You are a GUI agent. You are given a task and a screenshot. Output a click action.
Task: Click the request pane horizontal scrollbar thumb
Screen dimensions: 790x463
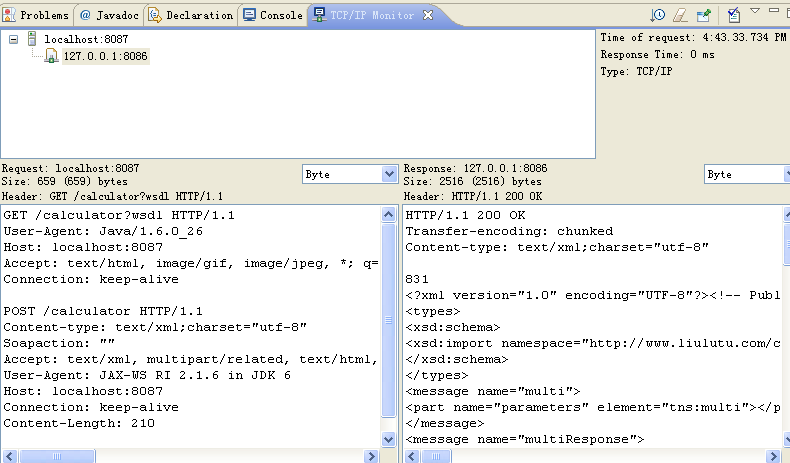pos(57,456)
